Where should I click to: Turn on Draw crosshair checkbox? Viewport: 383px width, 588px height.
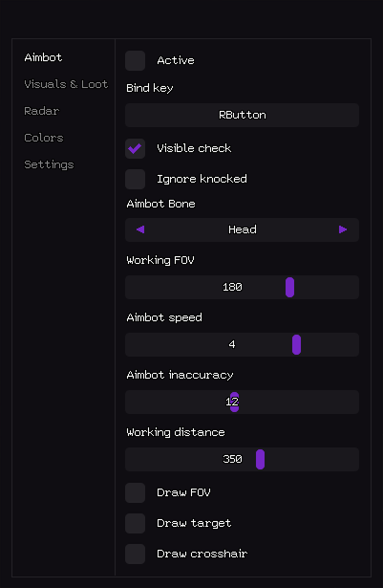pyautogui.click(x=136, y=555)
